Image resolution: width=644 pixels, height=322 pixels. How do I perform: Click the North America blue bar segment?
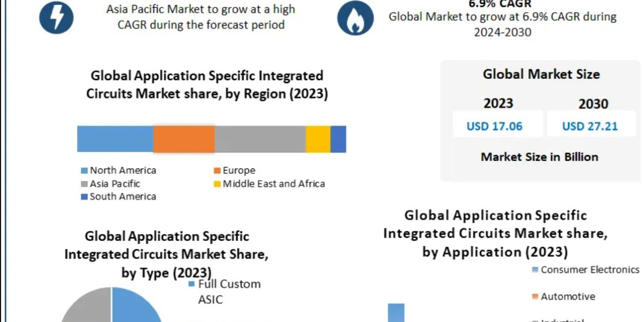pyautogui.click(x=115, y=139)
